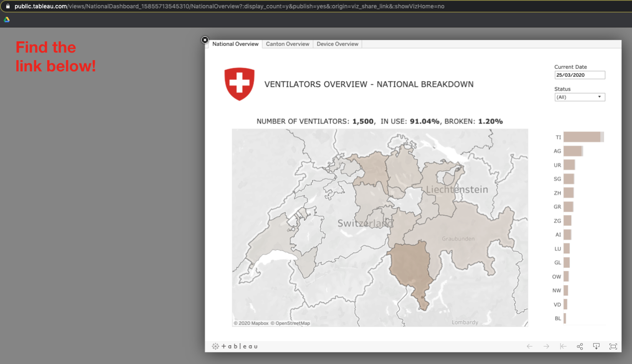Click the 'Lombardy' map label
The width and height of the screenshot is (632, 364).
(x=465, y=322)
